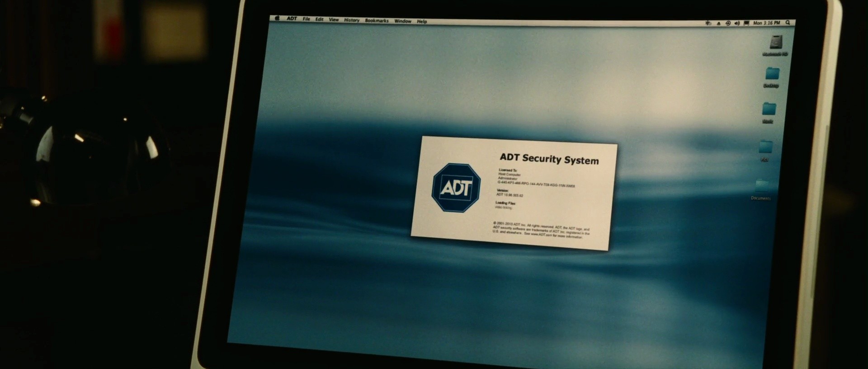Click the eject icon in menu bar
Viewport: 868px width, 369px height.
tap(718, 23)
